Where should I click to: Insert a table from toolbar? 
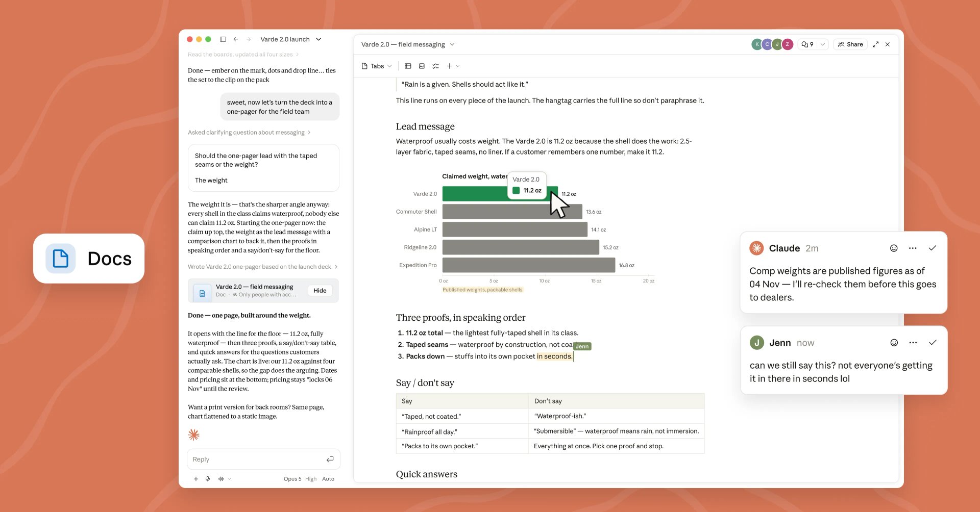408,66
